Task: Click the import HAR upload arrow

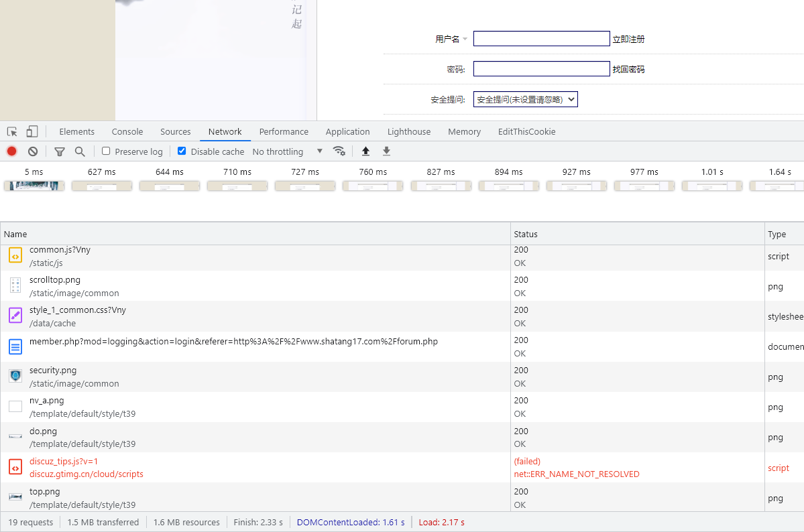Action: tap(365, 151)
